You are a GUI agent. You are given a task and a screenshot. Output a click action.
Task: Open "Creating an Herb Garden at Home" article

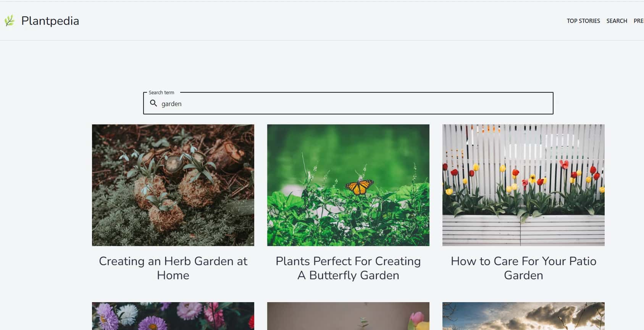173,268
